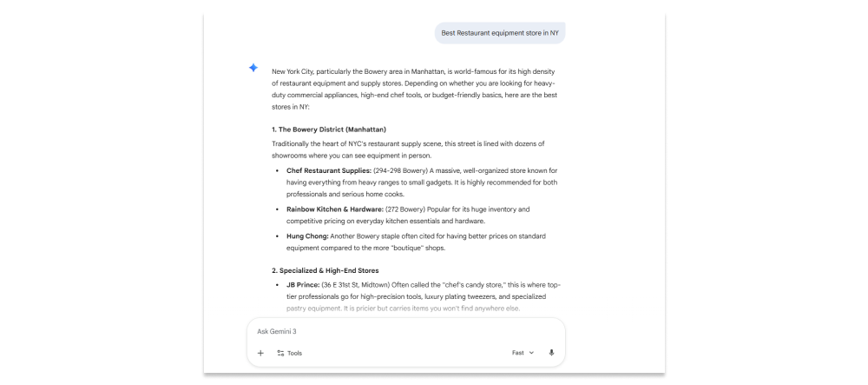Click the Gemini sparkle icon beside the response

(x=253, y=68)
